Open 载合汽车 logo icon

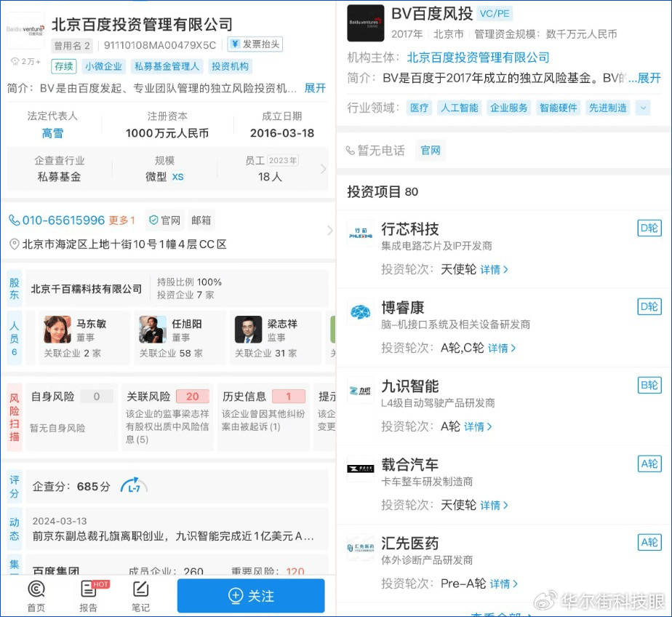tap(361, 469)
